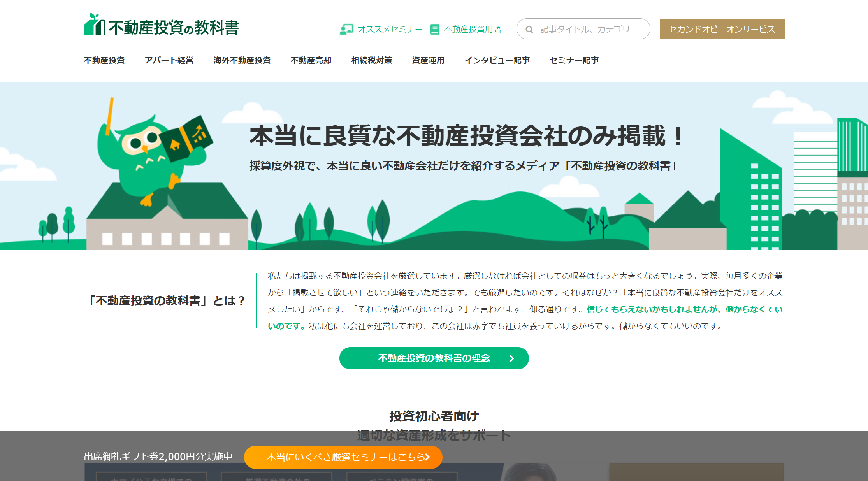
Task: Click the seminar presenter icon
Action: click(x=346, y=29)
